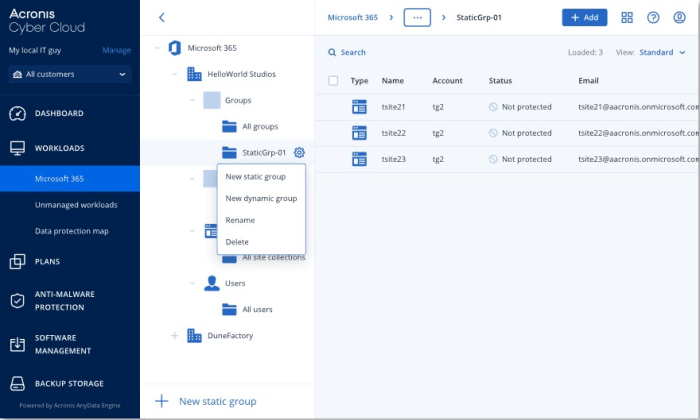This screenshot has height=420, width=700.
Task: Click the Manage link
Action: (x=117, y=50)
